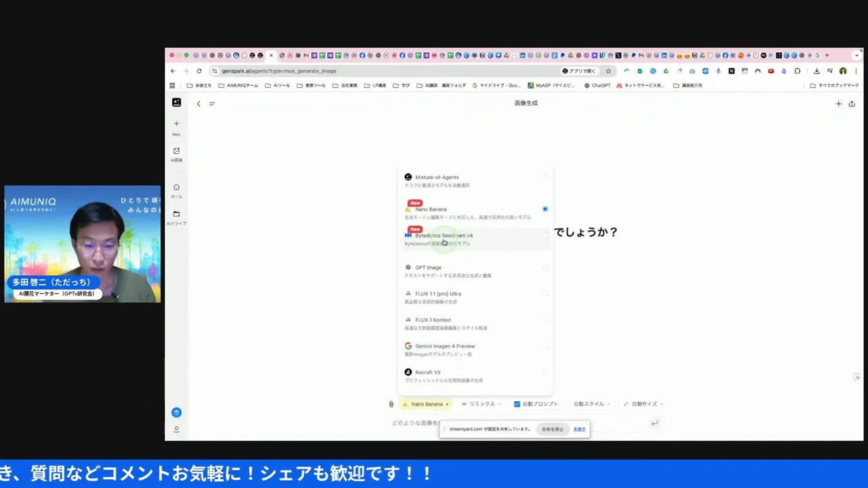The image size is (868, 488).
Task: Open the リミックス dropdown
Action: pyautogui.click(x=481, y=404)
